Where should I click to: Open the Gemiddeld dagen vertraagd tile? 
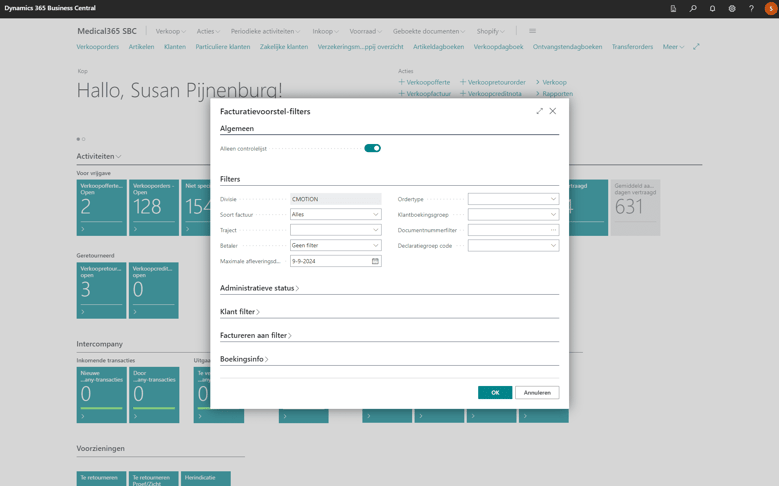click(635, 208)
